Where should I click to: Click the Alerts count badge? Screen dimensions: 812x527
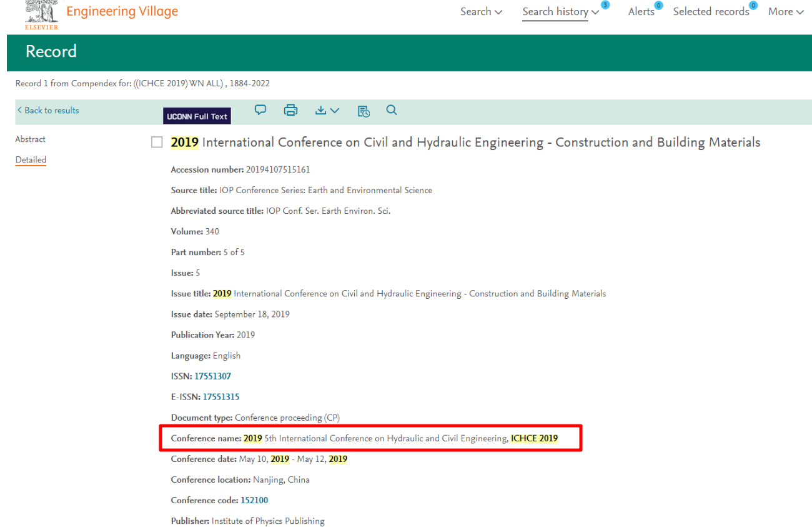click(658, 5)
